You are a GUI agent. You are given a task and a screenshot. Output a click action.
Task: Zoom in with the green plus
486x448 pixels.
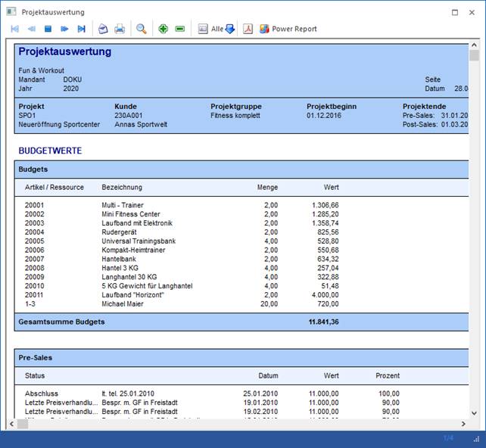pos(164,29)
